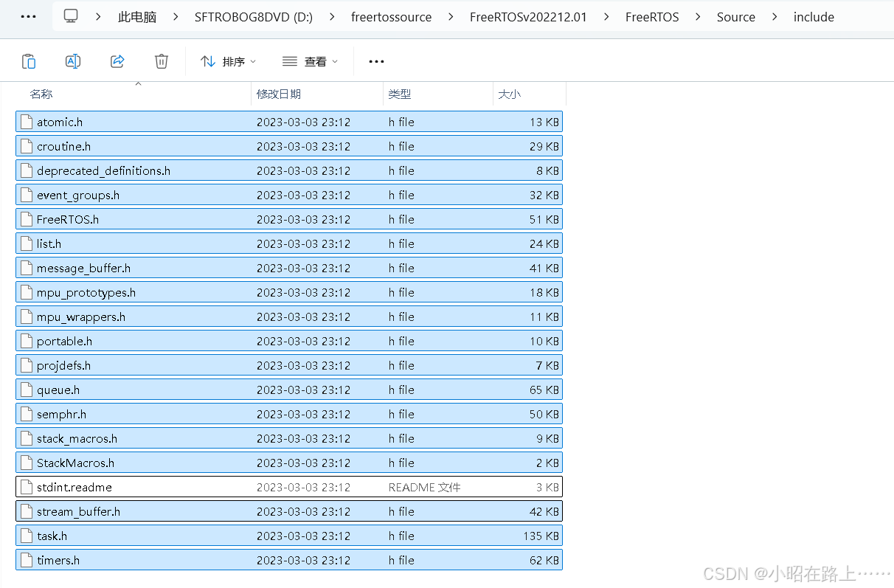Expand the chevron after 此电脑 in address bar
The height and width of the screenshot is (588, 894).
[176, 16]
